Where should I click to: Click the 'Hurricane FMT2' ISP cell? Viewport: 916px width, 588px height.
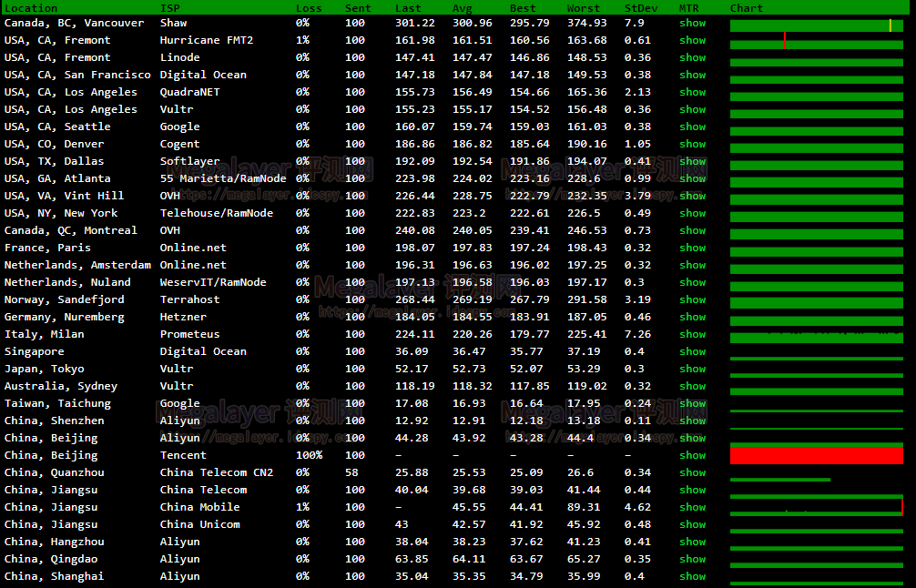pos(207,40)
